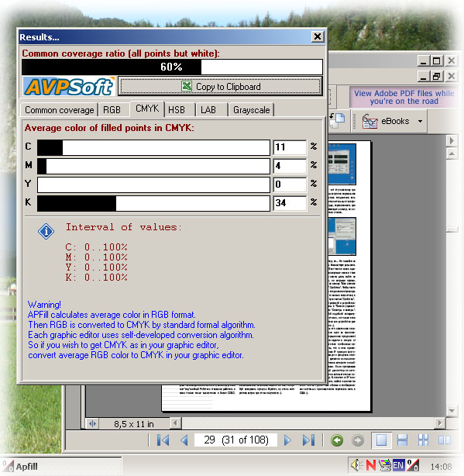Click volume speaker tray icon
This screenshot has height=476, width=464.
coord(356,465)
